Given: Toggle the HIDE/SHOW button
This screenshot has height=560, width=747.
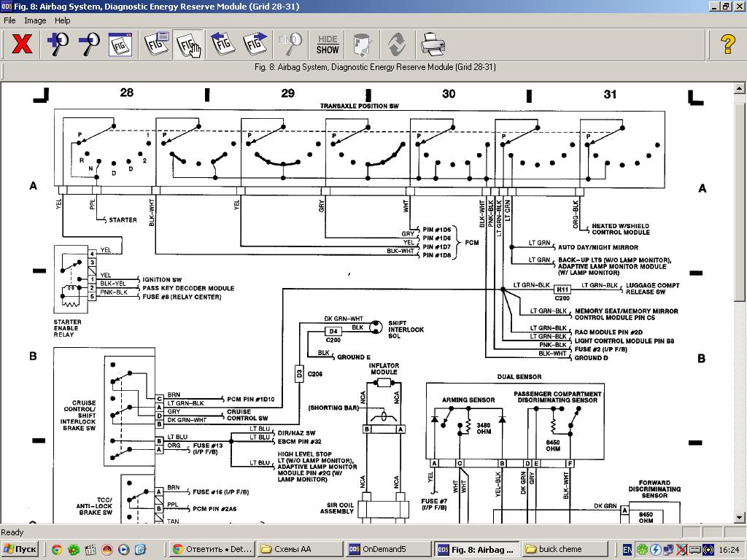Looking at the screenshot, I should (328, 44).
